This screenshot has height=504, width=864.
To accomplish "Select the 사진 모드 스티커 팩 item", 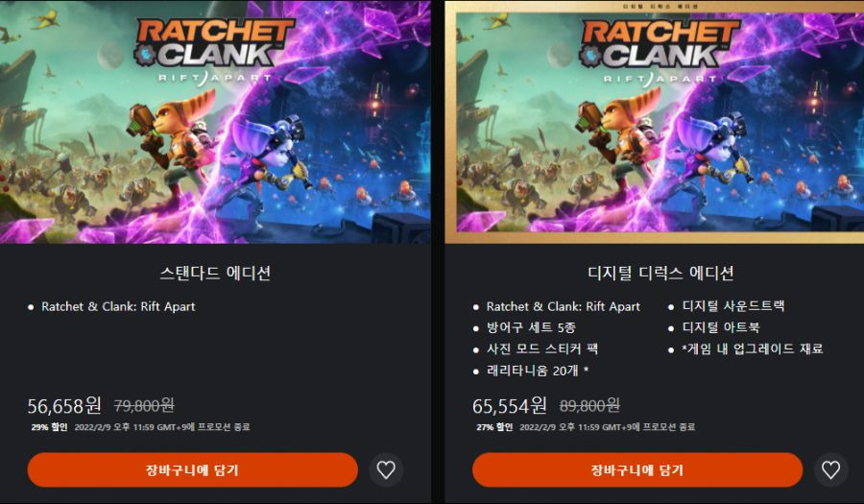I will point(542,348).
